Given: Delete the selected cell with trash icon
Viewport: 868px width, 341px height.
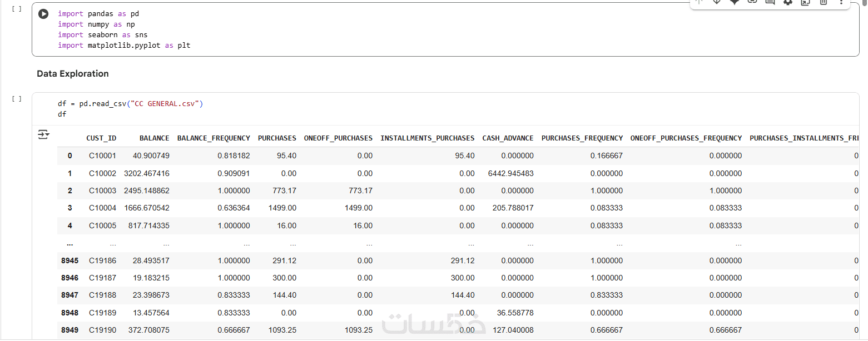Looking at the screenshot, I should pos(824,2).
